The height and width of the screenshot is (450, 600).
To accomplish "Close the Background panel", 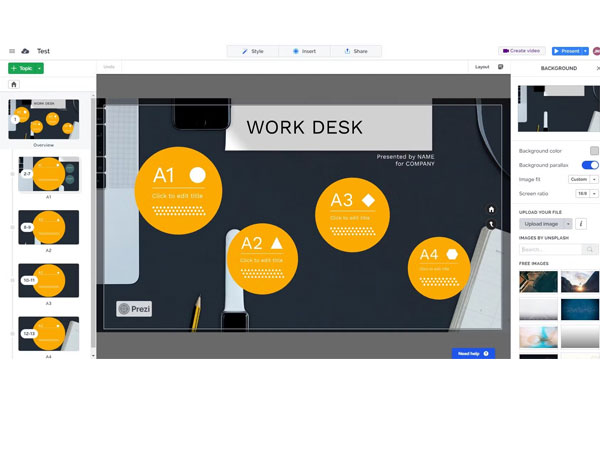I will (x=597, y=68).
